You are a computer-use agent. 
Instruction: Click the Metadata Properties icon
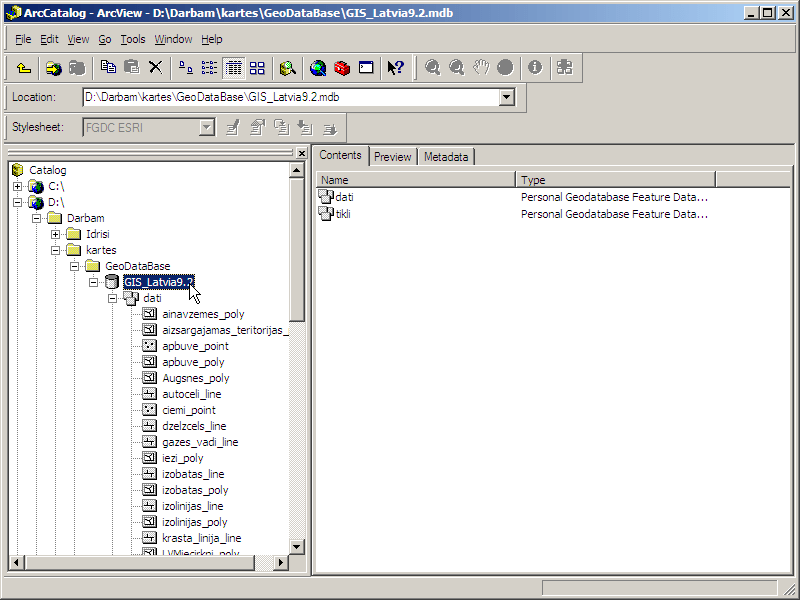point(257,128)
